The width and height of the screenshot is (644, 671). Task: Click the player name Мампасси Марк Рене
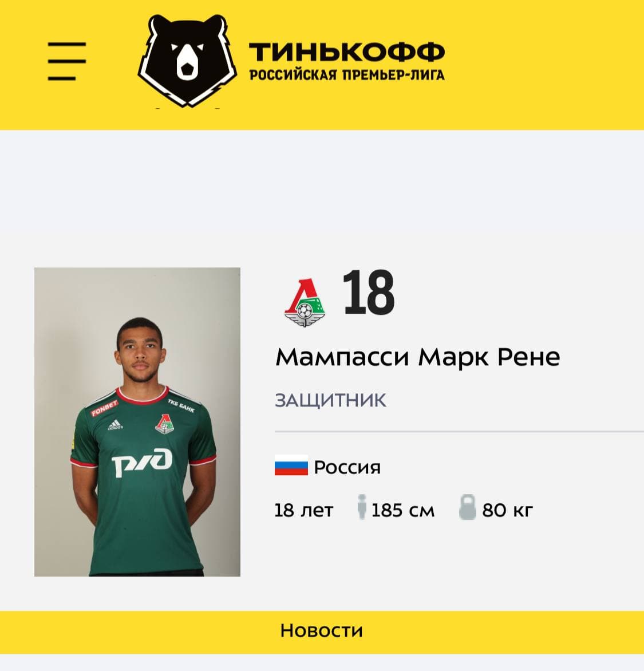click(417, 357)
